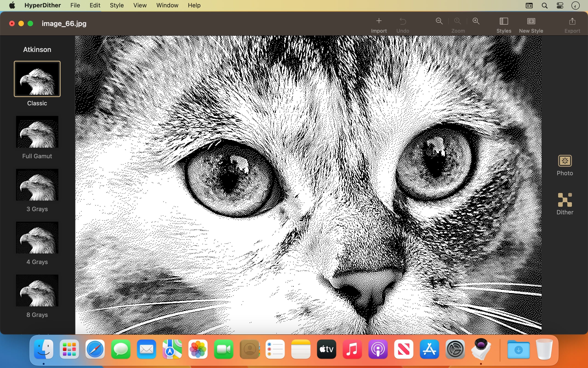Viewport: 588px width, 368px height.
Task: Click the Import plus icon
Action: tap(379, 21)
